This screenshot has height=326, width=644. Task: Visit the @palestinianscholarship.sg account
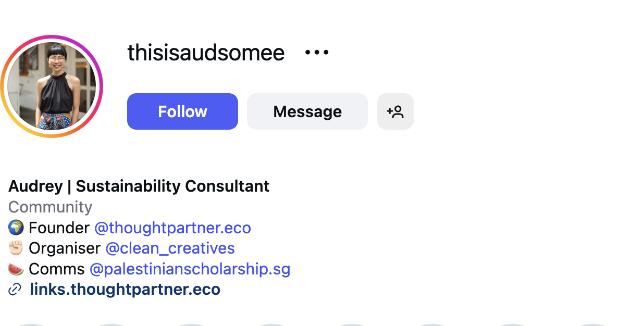(x=190, y=269)
